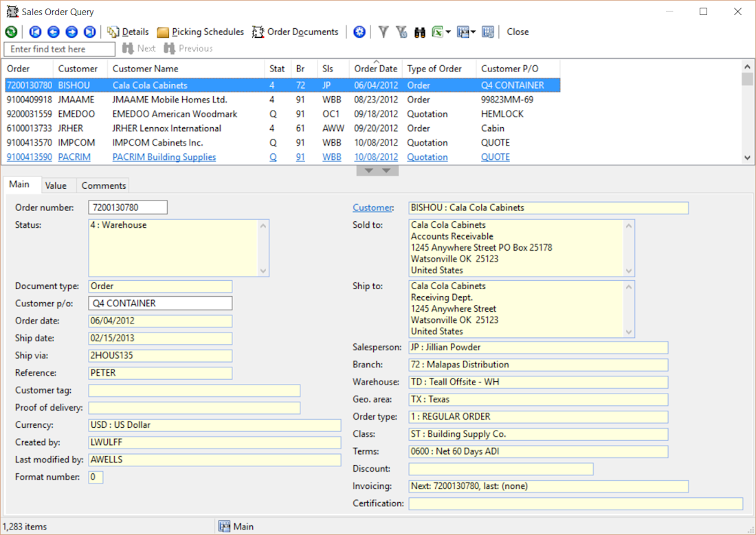The width and height of the screenshot is (756, 535).
Task: Click the Reference field PETER
Action: [160, 373]
